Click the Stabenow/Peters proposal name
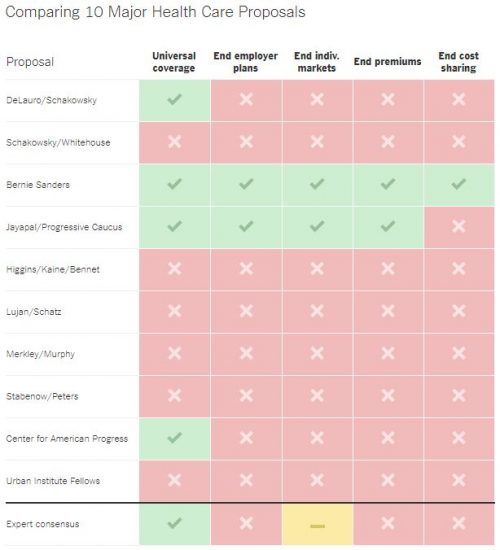This screenshot has width=500, height=550. click(x=42, y=396)
